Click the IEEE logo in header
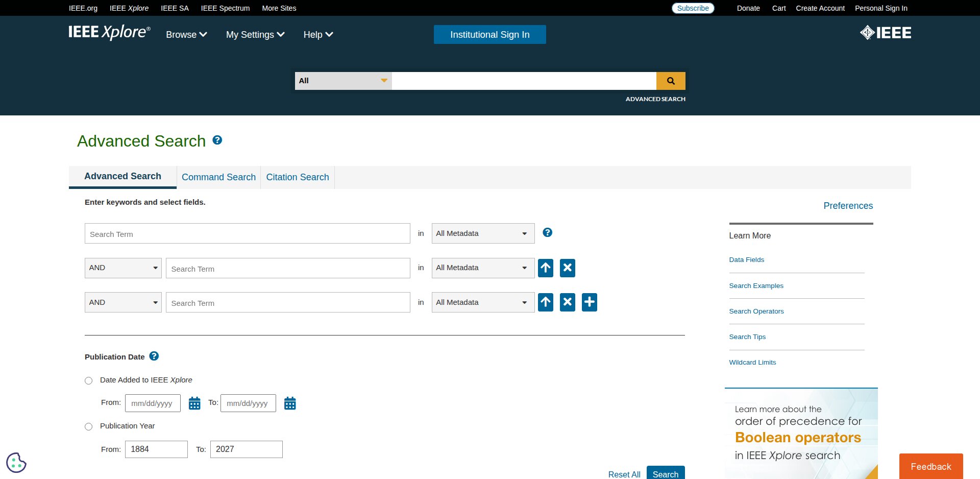The height and width of the screenshot is (479, 980). click(886, 33)
